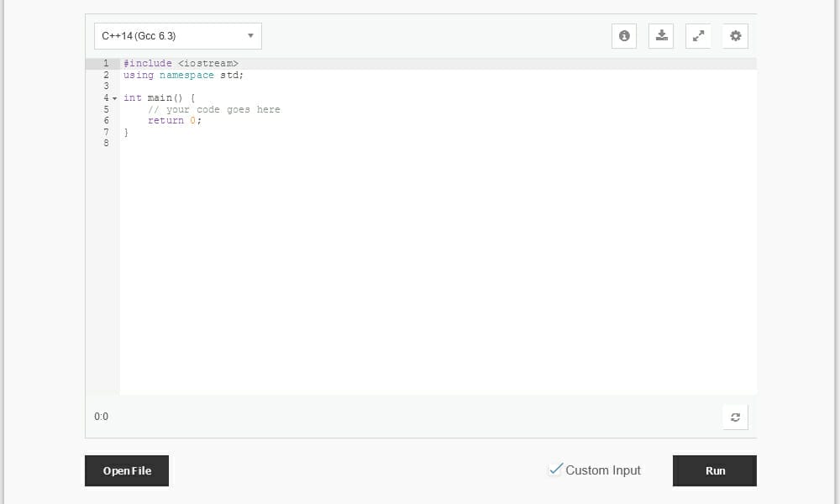This screenshot has width=840, height=504.
Task: Download the source code file
Action: [661, 35]
